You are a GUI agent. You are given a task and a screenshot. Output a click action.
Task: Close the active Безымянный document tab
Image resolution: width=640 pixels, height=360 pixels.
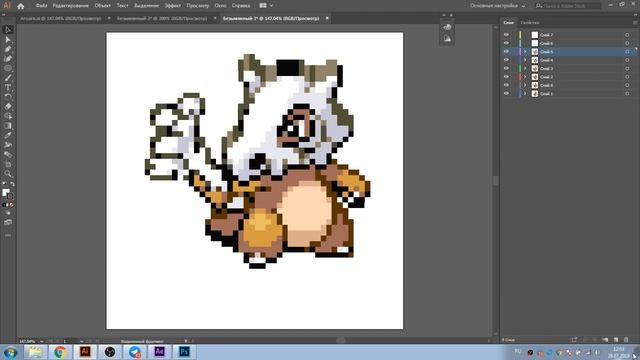(x=327, y=18)
